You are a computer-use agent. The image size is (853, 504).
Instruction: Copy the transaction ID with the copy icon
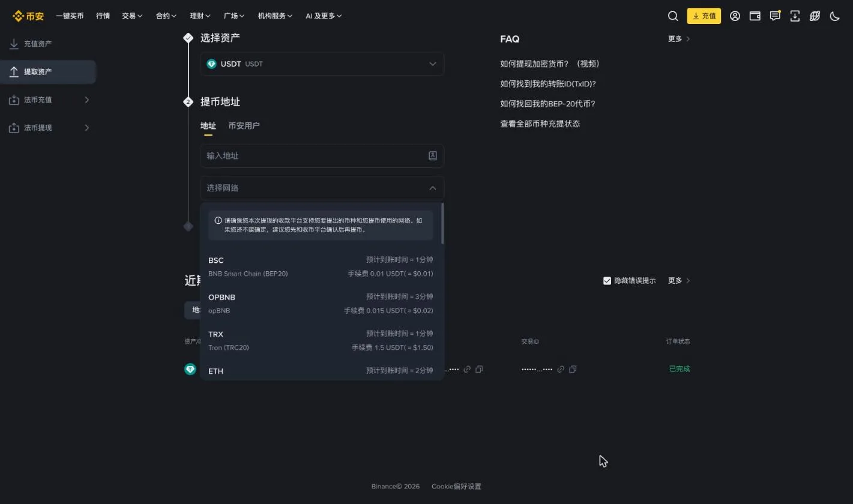pyautogui.click(x=573, y=369)
